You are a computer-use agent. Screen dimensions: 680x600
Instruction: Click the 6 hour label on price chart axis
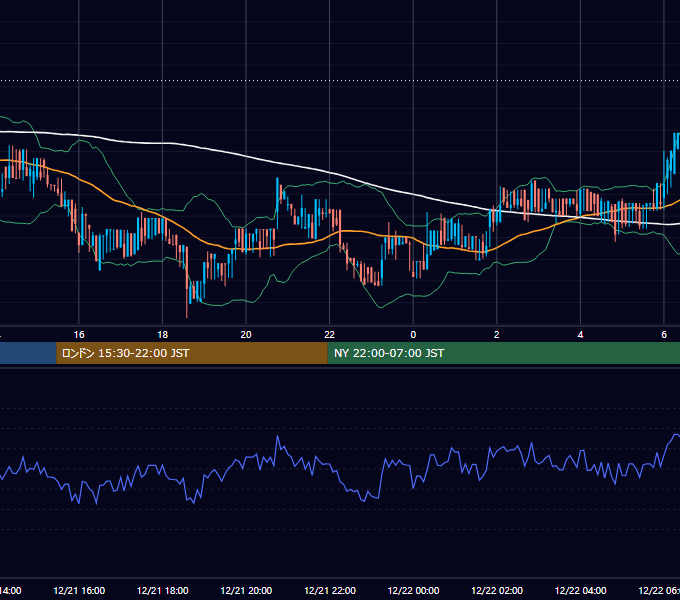tap(664, 335)
